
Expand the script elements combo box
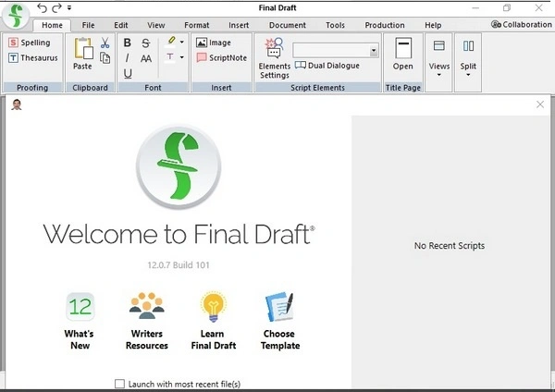[x=374, y=51]
